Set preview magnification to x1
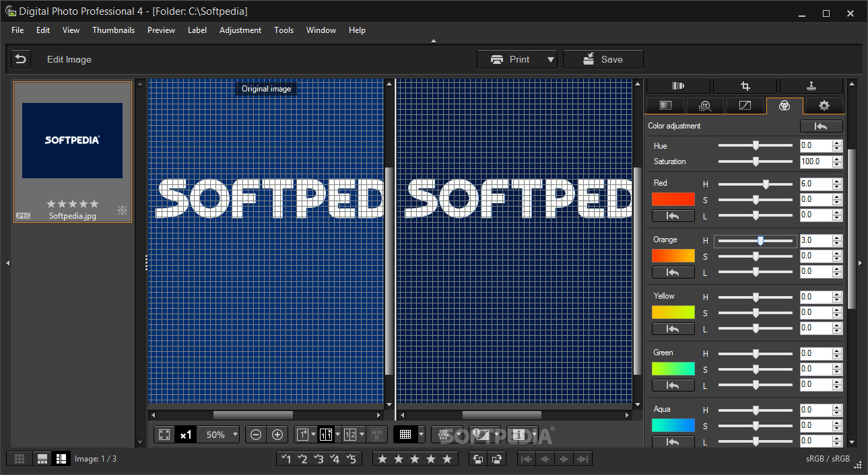 pyautogui.click(x=186, y=435)
